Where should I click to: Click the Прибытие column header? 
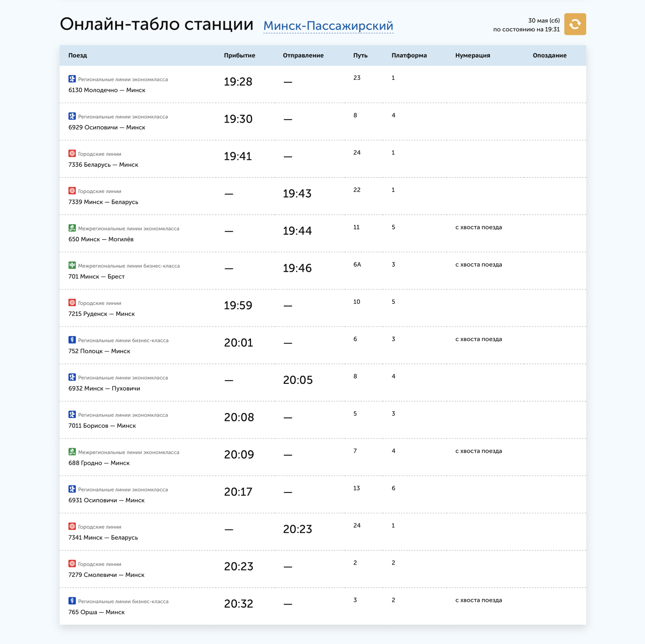[x=240, y=55]
